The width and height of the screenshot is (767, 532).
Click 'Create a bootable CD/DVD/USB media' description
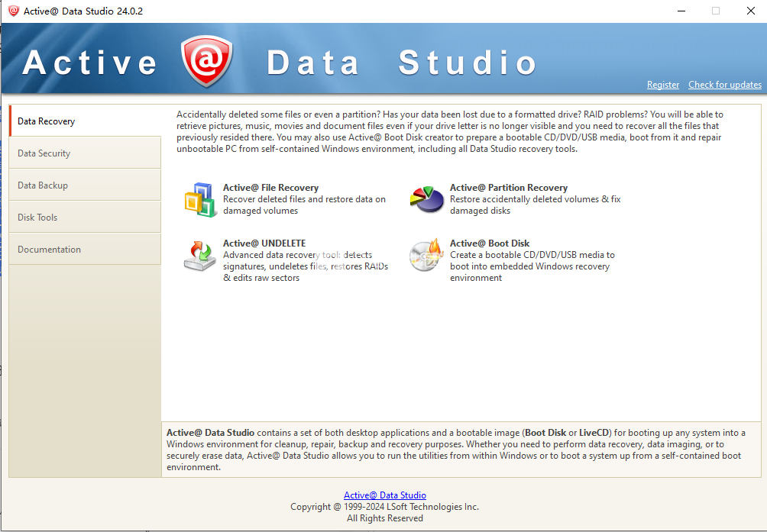tap(532, 266)
